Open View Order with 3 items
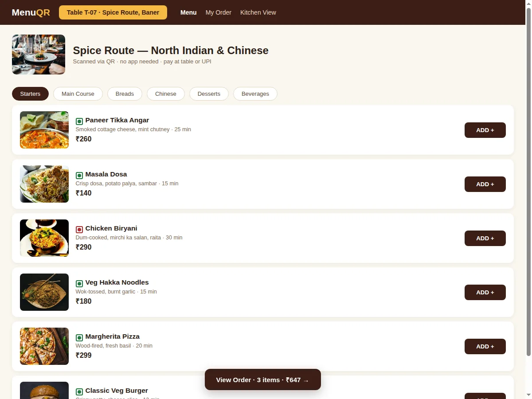This screenshot has height=399, width=532. 263,379
